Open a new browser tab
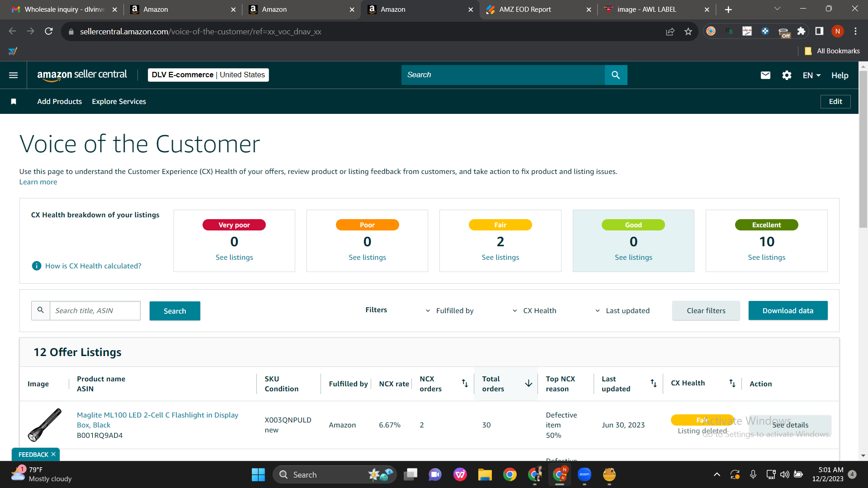The height and width of the screenshot is (488, 868). pos(728,9)
